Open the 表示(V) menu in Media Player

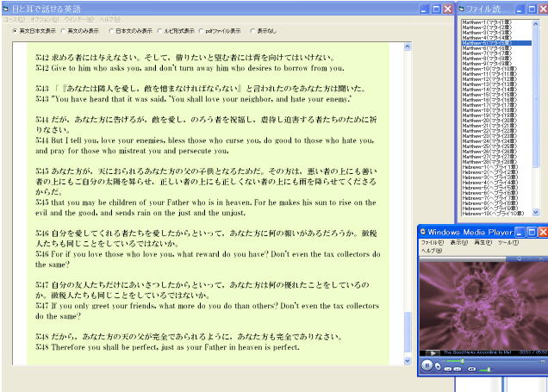click(x=458, y=242)
